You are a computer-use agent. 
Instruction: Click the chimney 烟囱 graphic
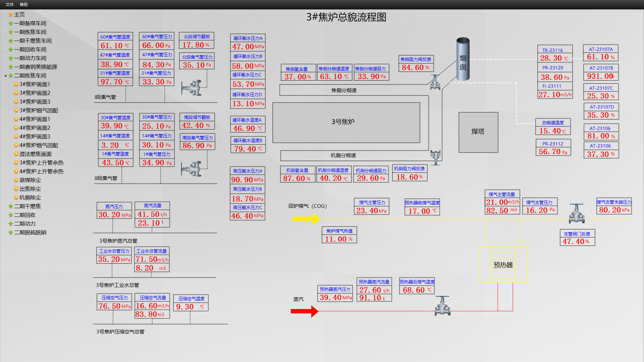[x=463, y=59]
